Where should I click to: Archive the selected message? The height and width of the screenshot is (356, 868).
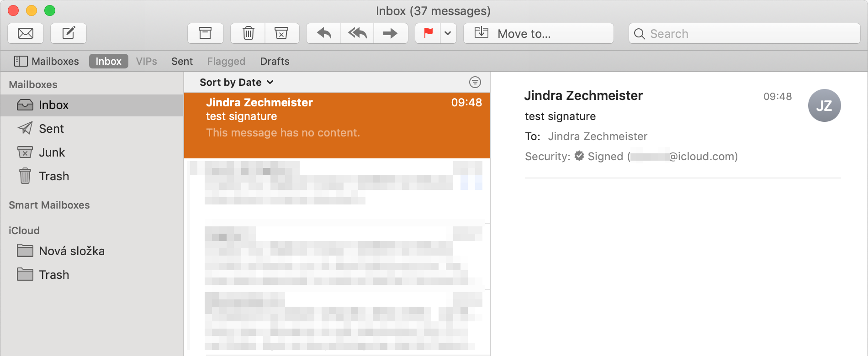[x=205, y=33]
